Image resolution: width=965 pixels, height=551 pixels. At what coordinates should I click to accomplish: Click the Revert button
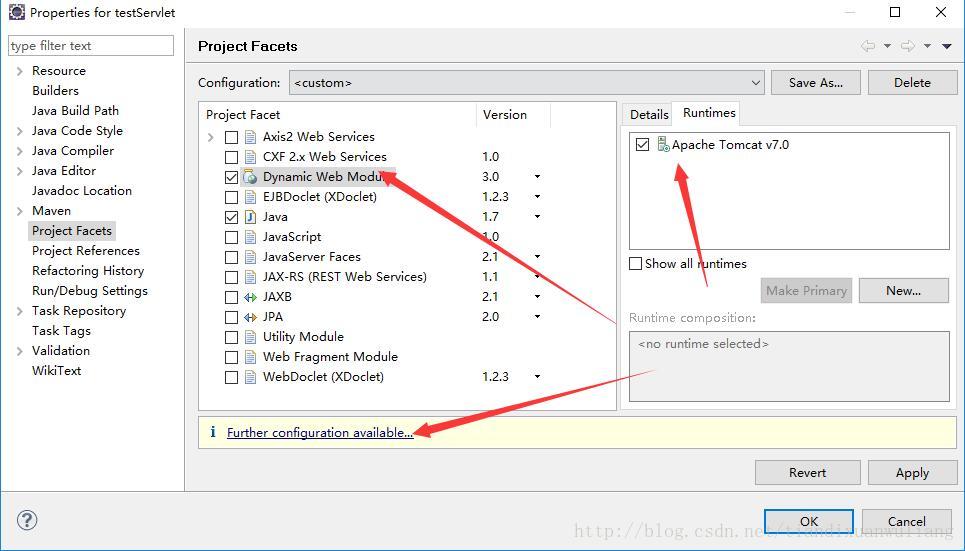click(807, 472)
